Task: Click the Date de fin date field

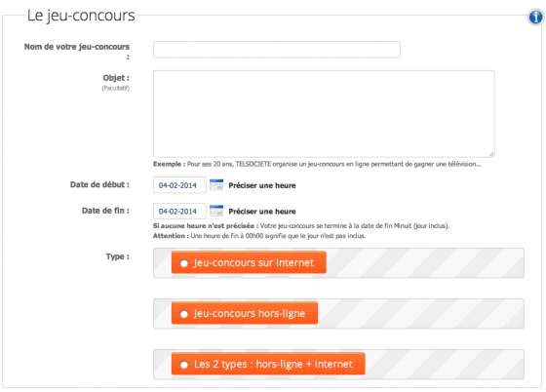Action: click(x=179, y=211)
